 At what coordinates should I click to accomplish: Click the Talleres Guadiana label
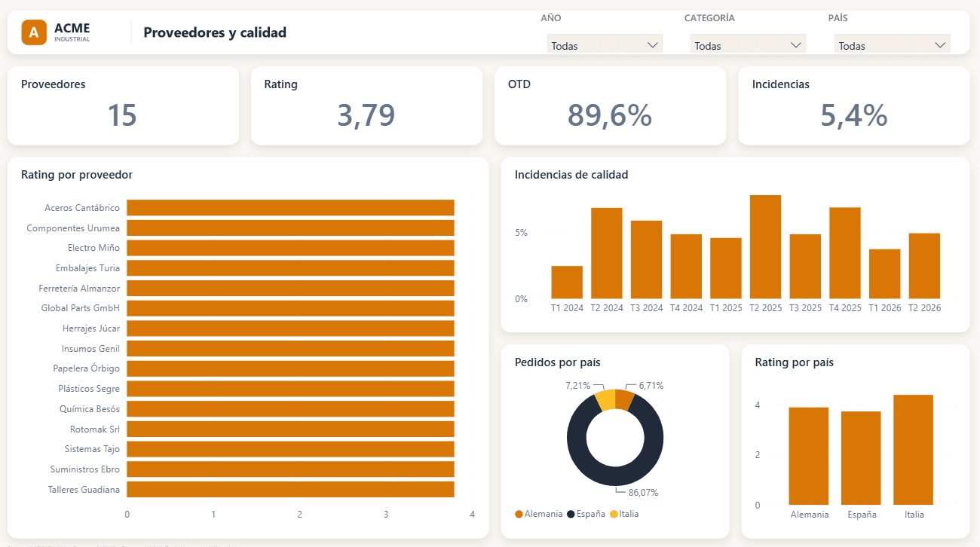pyautogui.click(x=84, y=489)
